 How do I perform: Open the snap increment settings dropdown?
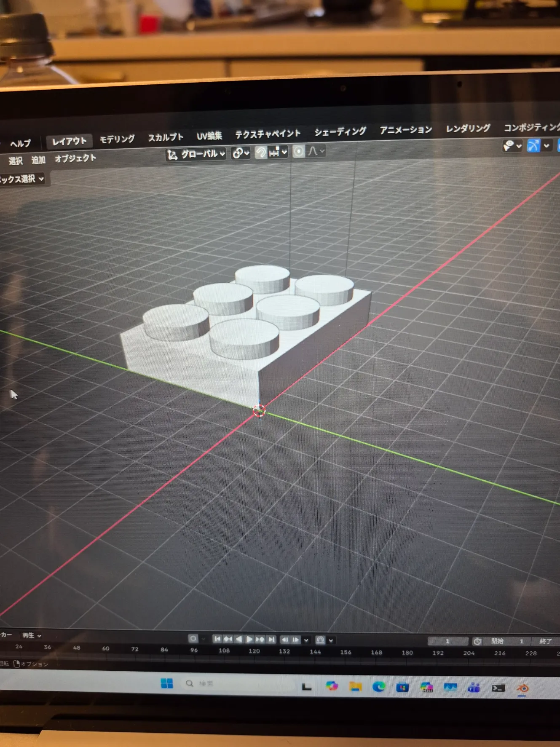[278, 152]
